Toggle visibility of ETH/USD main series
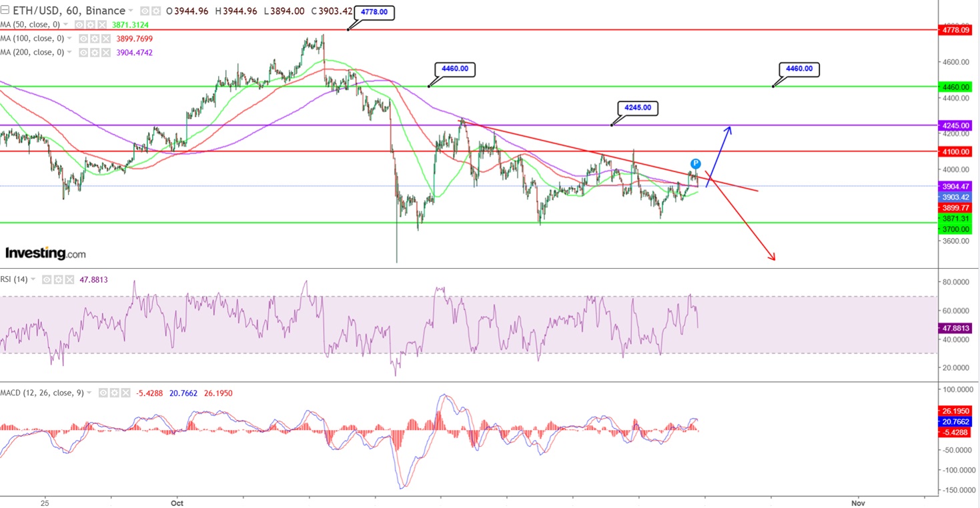 144,11
